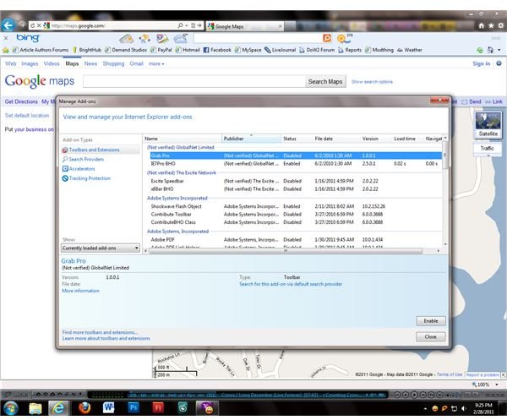
Task: Open Set default location link
Action: [x=27, y=116]
